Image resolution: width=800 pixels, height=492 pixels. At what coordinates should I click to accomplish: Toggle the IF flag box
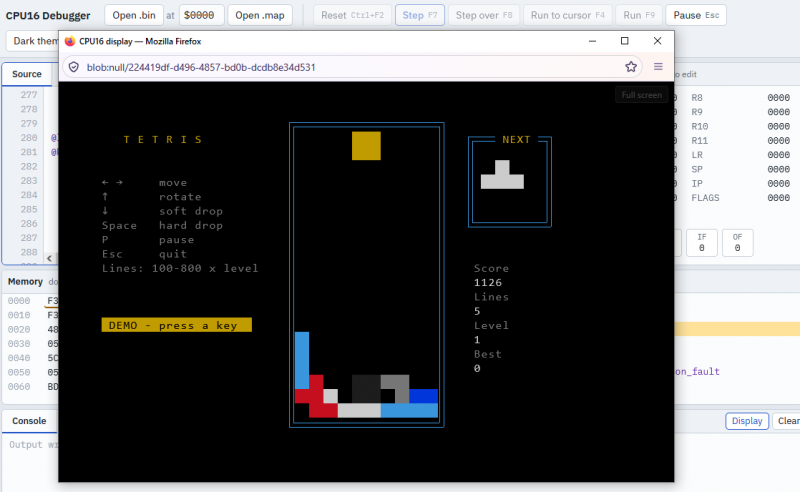(702, 243)
